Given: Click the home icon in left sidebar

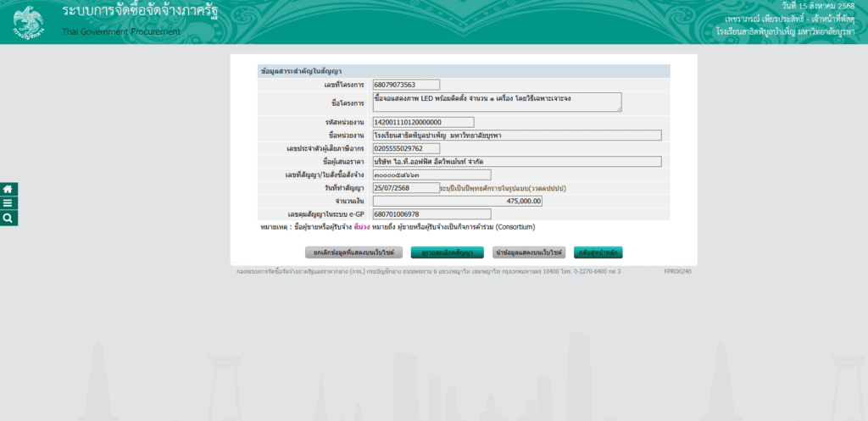Looking at the screenshot, I should (8, 189).
